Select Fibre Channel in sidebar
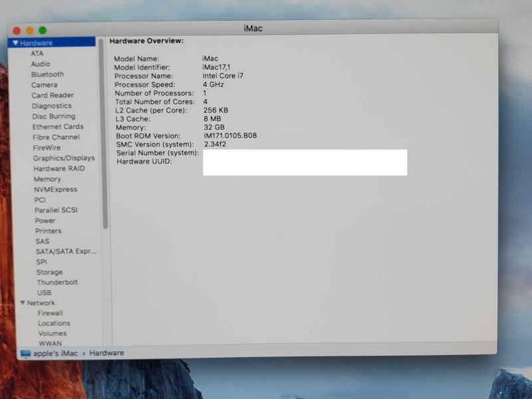The height and width of the screenshot is (399, 532). click(x=56, y=137)
